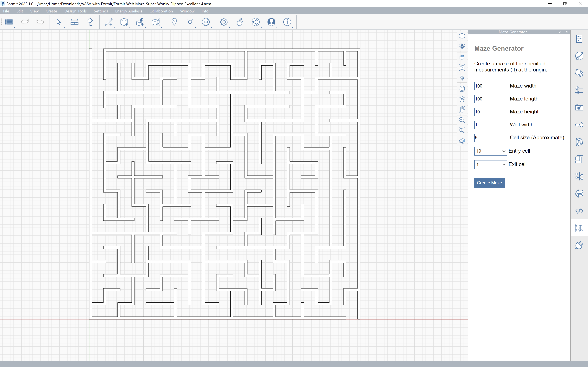
Task: Click the Measure ruler tool
Action: click(74, 22)
